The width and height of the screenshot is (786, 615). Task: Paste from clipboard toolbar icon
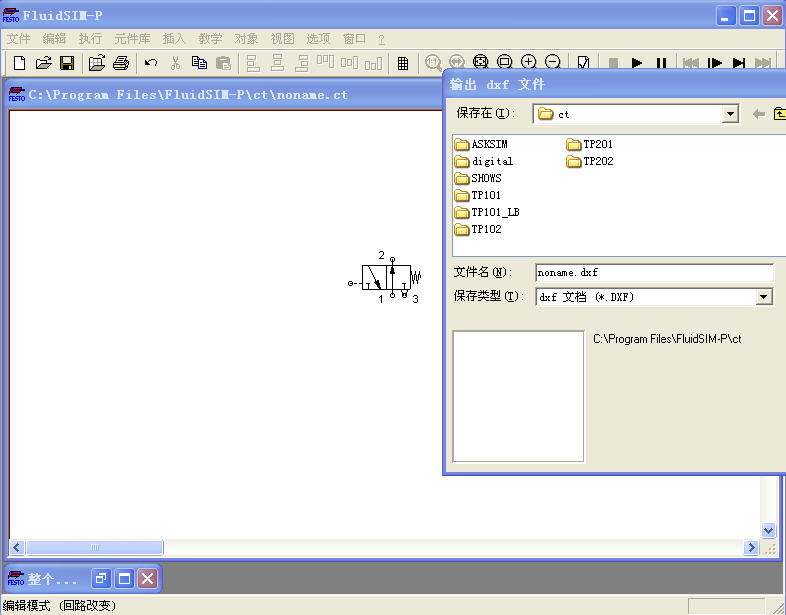click(223, 63)
